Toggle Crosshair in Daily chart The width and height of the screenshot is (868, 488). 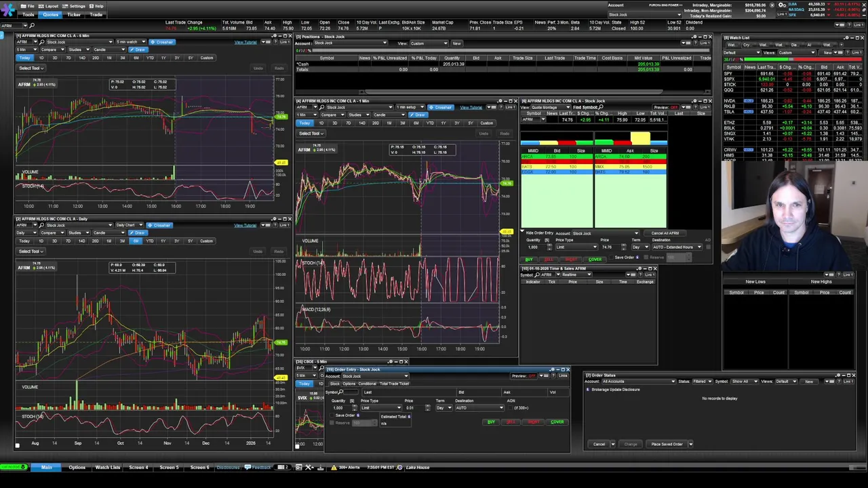[159, 226]
